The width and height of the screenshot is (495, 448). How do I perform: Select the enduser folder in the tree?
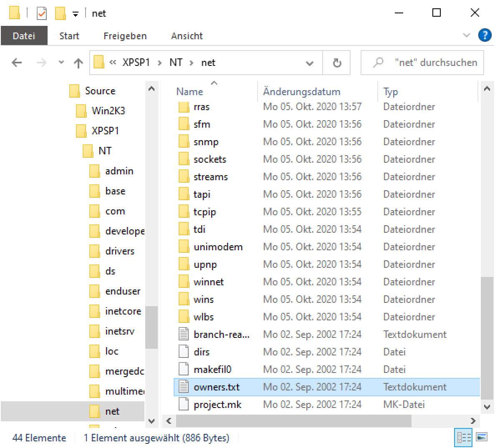coord(122,291)
